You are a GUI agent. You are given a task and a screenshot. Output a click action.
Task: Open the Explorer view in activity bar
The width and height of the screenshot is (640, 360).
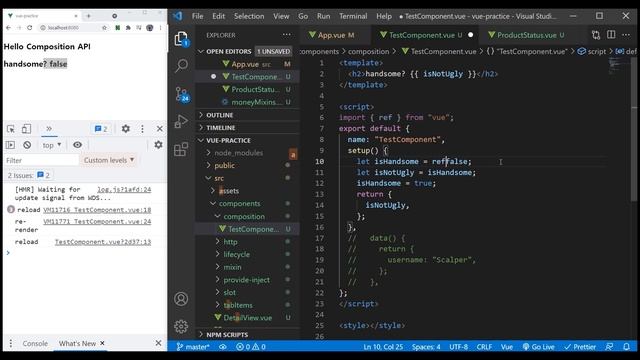click(x=181, y=39)
